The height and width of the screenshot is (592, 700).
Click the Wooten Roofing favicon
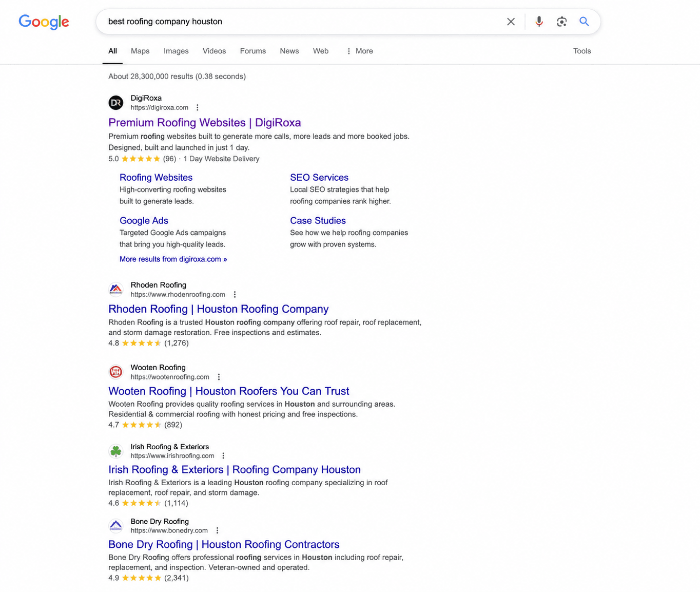[116, 372]
